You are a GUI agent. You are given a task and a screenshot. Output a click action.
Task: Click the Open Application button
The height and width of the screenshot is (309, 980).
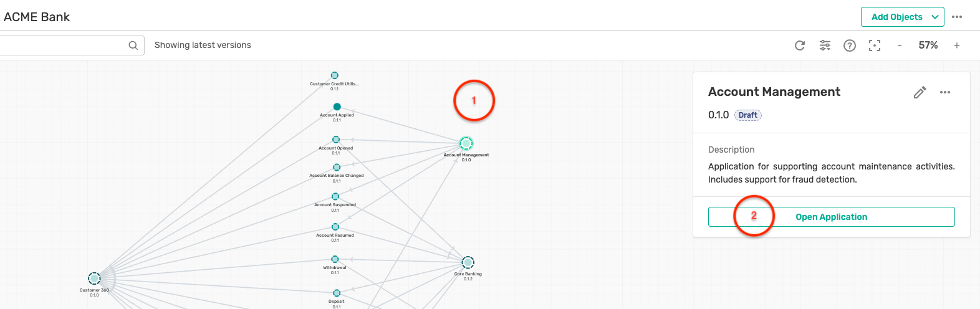click(831, 217)
